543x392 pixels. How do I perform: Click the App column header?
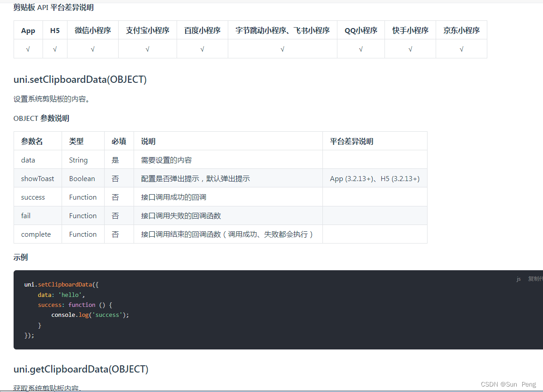coord(28,30)
